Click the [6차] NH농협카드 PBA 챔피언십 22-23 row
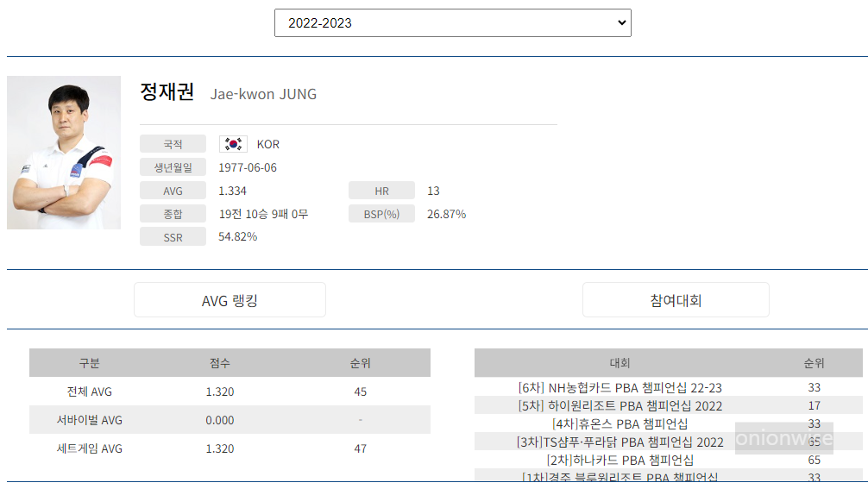 coord(668,387)
